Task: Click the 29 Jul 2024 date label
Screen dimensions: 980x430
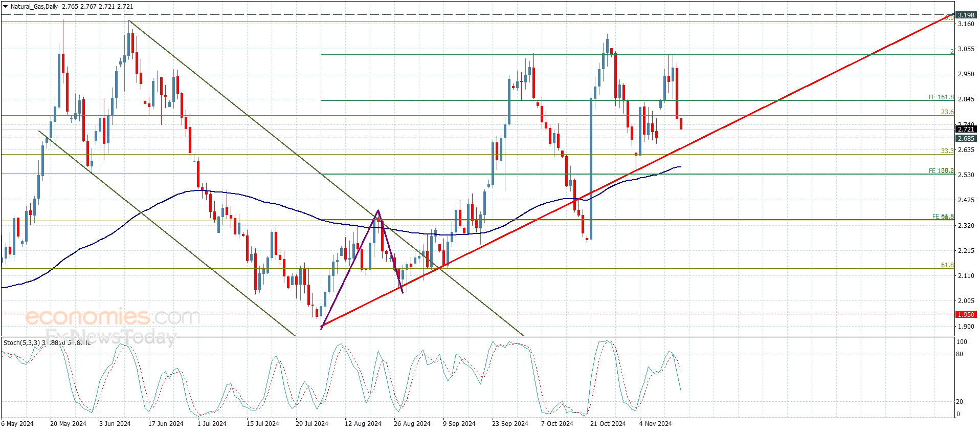Action: [x=312, y=424]
